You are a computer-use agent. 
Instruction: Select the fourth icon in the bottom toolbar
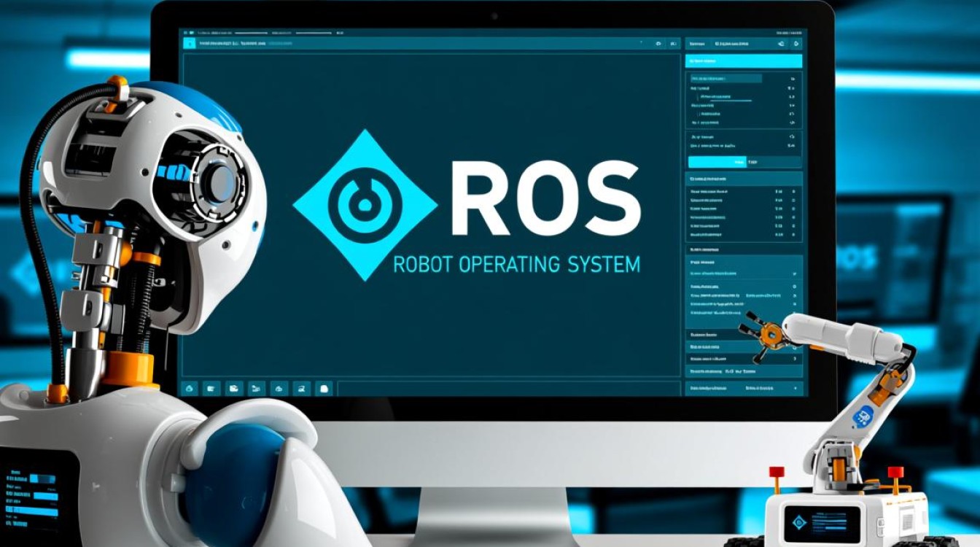click(x=255, y=389)
